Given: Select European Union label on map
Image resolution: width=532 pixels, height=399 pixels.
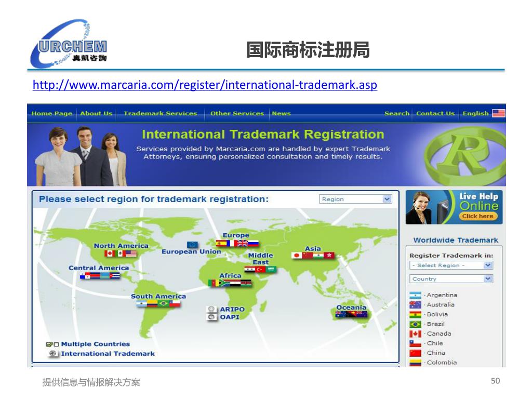Looking at the screenshot, I should [x=191, y=251].
